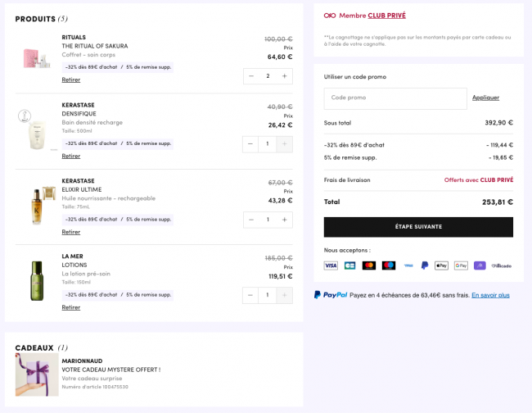The image size is (532, 413).
Task: Click the Club Privé infinity logo icon
Action: pos(330,16)
